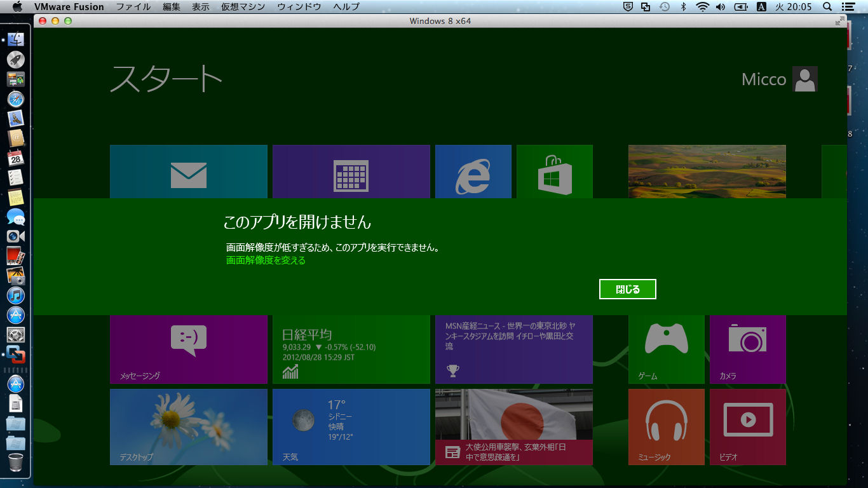
Task: Click the Micco user account picture
Action: pos(805,79)
